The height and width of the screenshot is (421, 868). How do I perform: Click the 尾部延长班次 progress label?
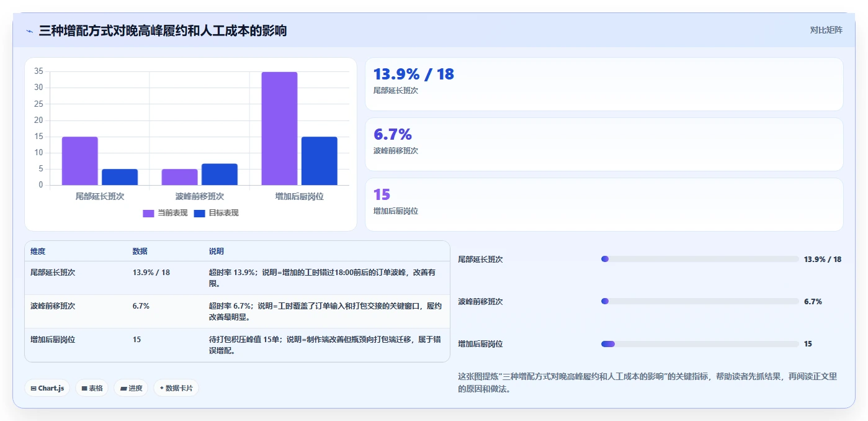click(480, 260)
